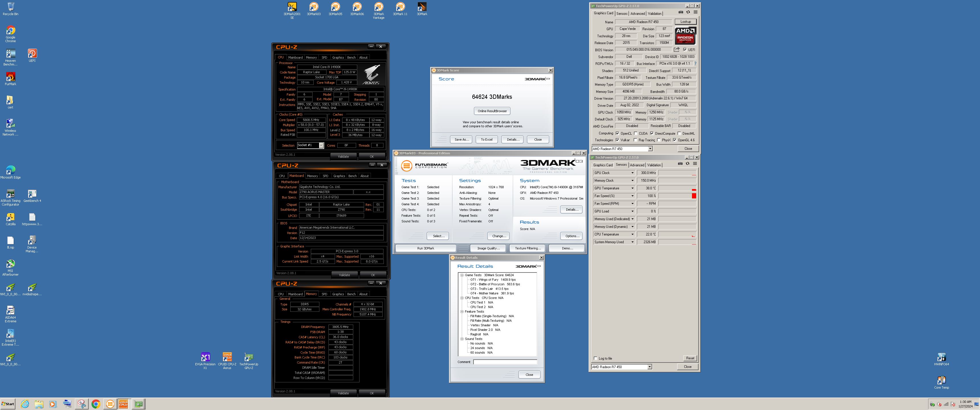The image size is (980, 410).
Task: Click the Lookup button in GPU-Z
Action: (685, 22)
